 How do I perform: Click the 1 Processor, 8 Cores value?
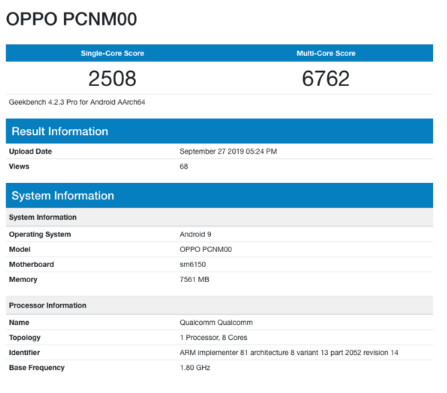click(x=213, y=338)
